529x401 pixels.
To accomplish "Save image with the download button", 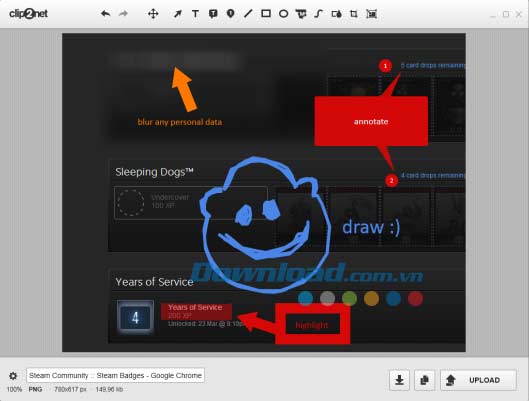I will coord(399,380).
